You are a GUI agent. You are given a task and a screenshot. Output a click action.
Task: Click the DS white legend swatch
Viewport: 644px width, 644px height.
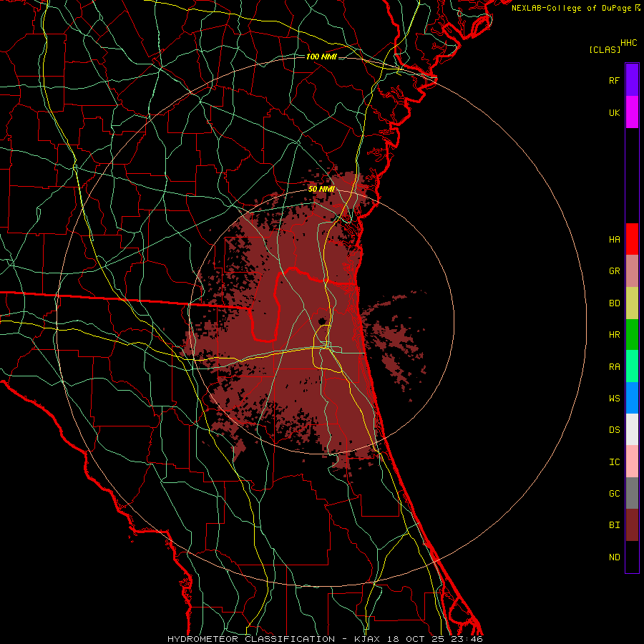(x=632, y=429)
